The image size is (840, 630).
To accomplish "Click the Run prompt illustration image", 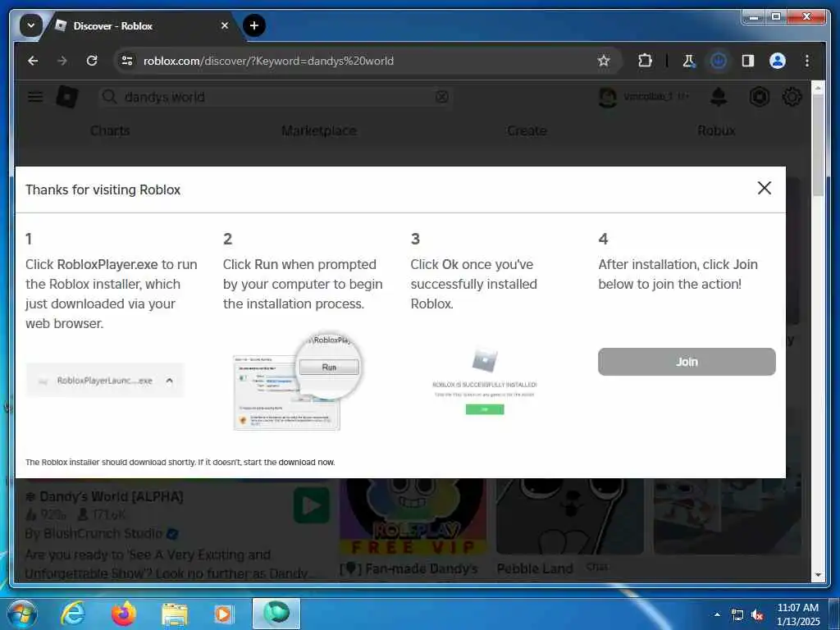I will [x=298, y=381].
